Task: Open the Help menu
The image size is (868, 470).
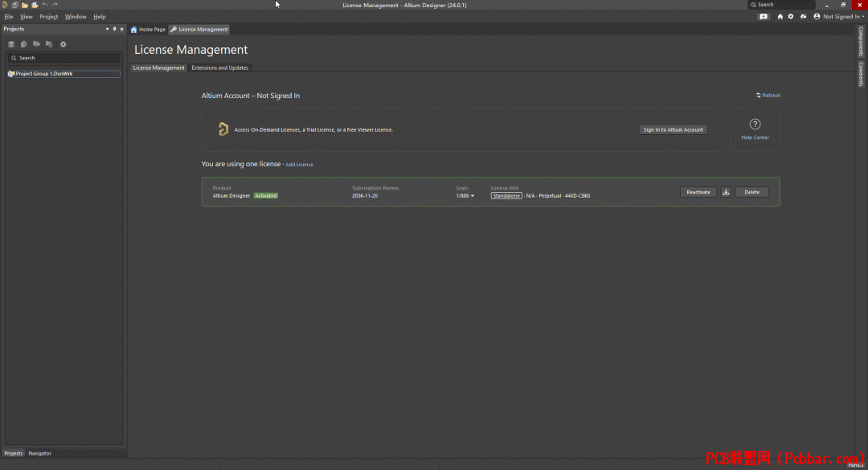Action: [x=100, y=17]
